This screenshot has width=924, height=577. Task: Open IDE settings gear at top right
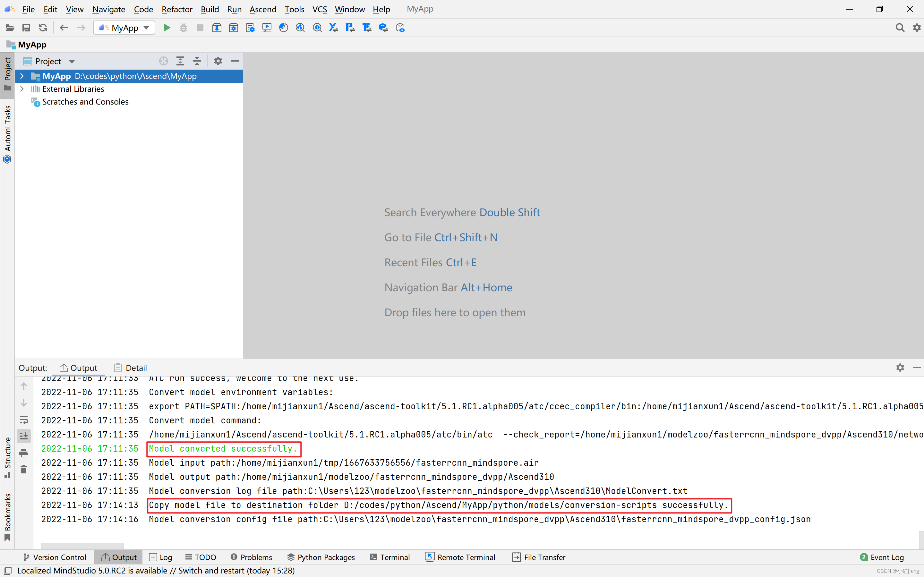[917, 28]
